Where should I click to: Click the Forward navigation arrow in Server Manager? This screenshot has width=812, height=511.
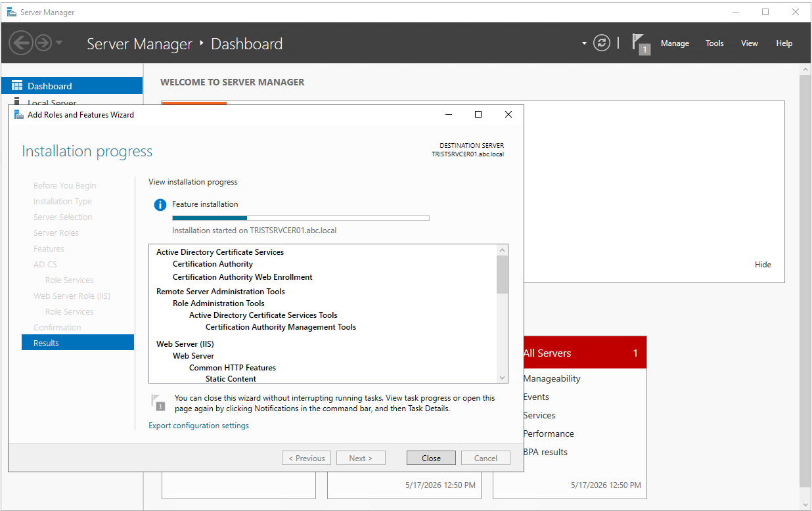click(x=43, y=43)
